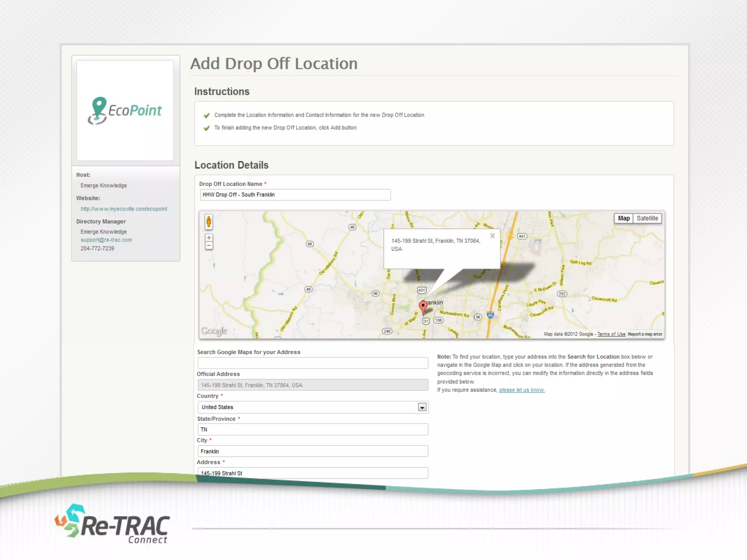This screenshot has width=747, height=560.
Task: Open the map Terms of Use link
Action: click(611, 334)
